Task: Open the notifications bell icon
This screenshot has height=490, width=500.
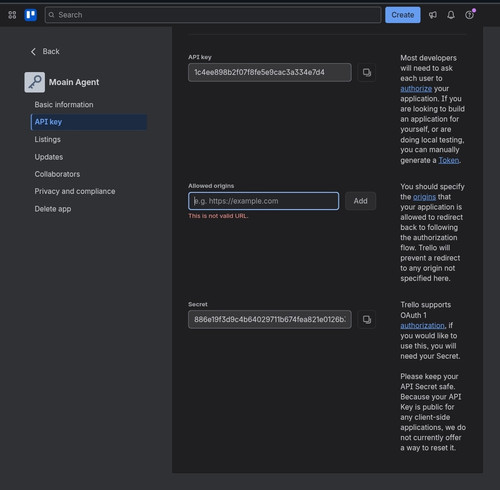Action: click(x=451, y=15)
